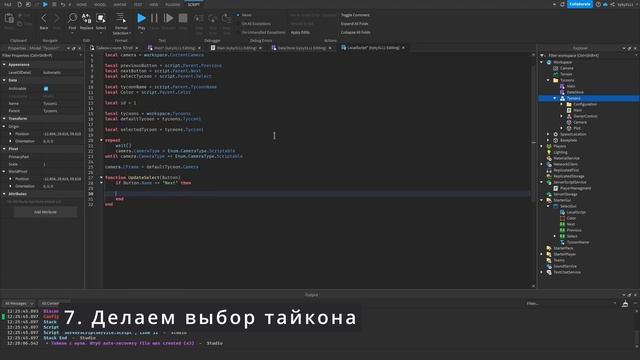Switch to the TEST ribbon tab
This screenshot has height=360, width=640.
138,4
